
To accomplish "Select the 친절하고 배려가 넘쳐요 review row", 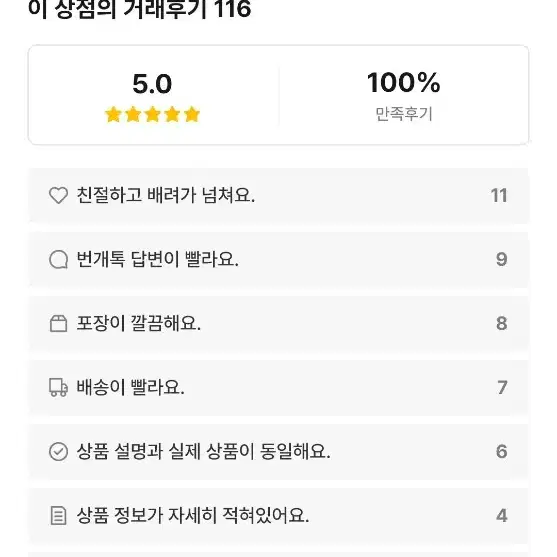I will (x=278, y=196).
